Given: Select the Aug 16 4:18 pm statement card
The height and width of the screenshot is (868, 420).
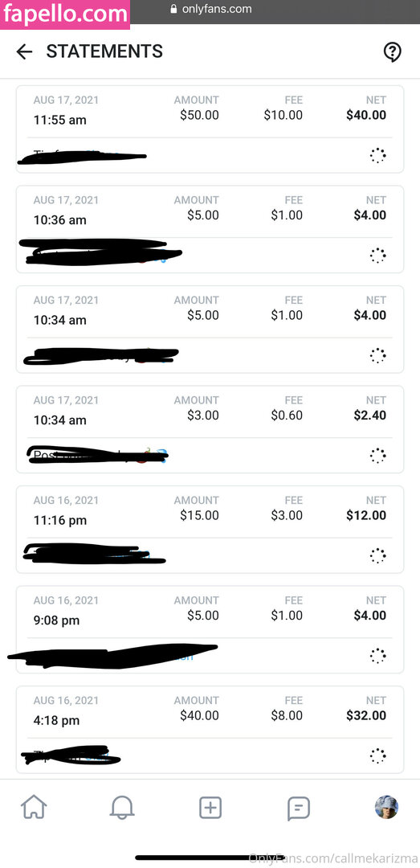Looking at the screenshot, I should click(x=210, y=729).
